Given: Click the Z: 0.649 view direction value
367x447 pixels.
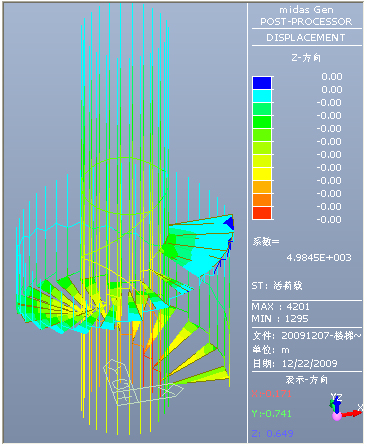Looking at the screenshot, I should click(x=272, y=433).
